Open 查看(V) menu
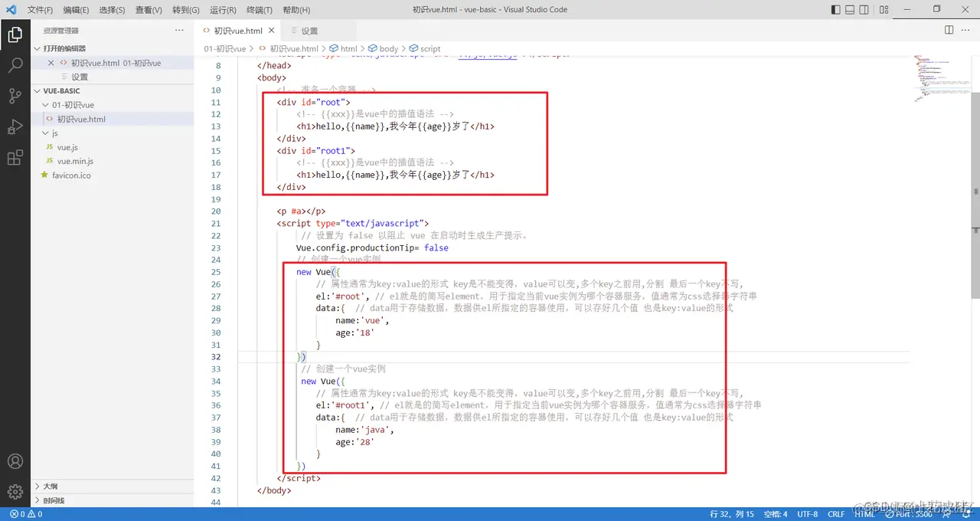The image size is (980, 521). pos(149,10)
